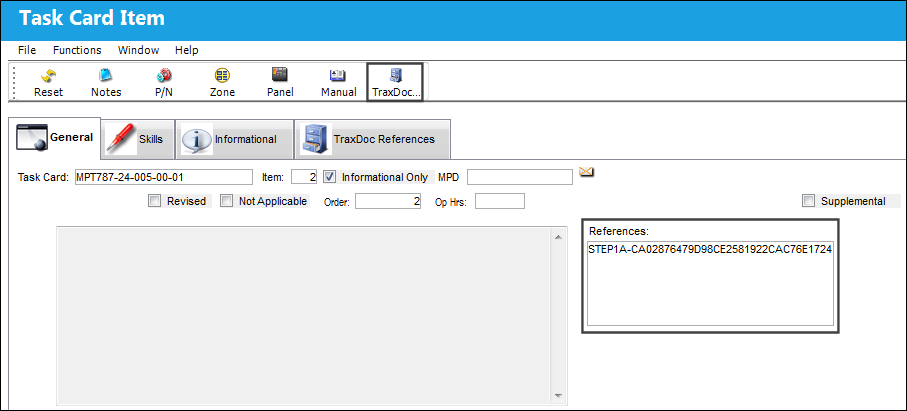
Task: Enable the Revised checkbox
Action: coord(154,201)
